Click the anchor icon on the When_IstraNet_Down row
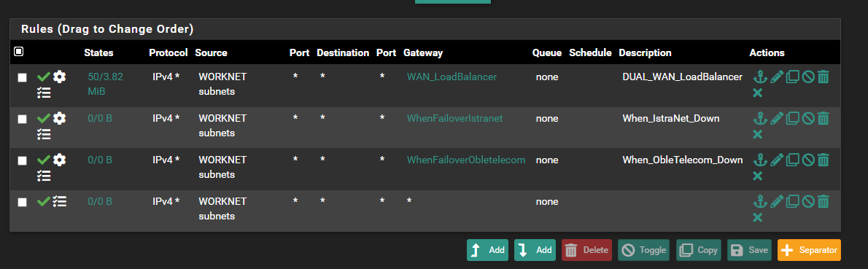 point(759,118)
